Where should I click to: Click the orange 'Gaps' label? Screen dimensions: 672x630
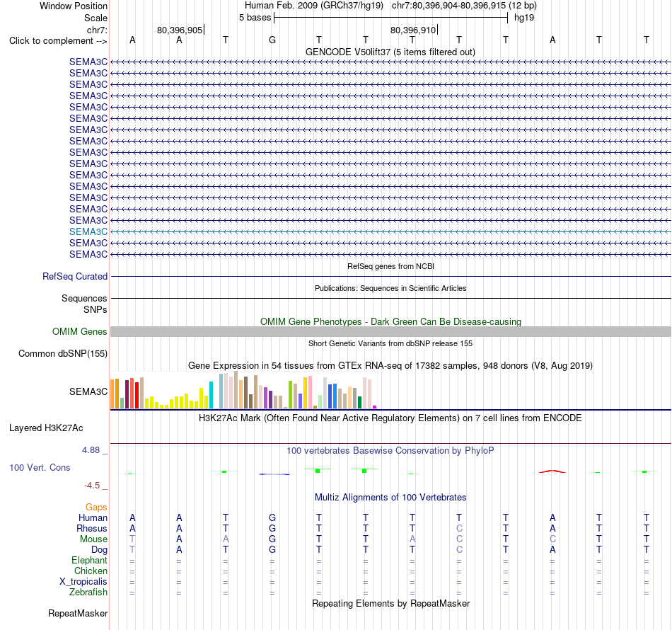[x=96, y=508]
